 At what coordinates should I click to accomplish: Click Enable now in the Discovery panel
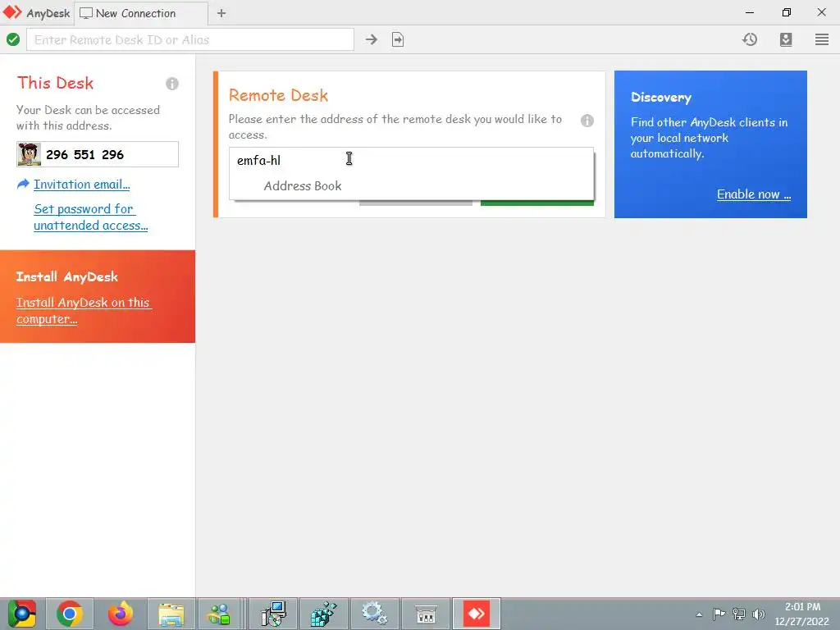[x=754, y=194]
